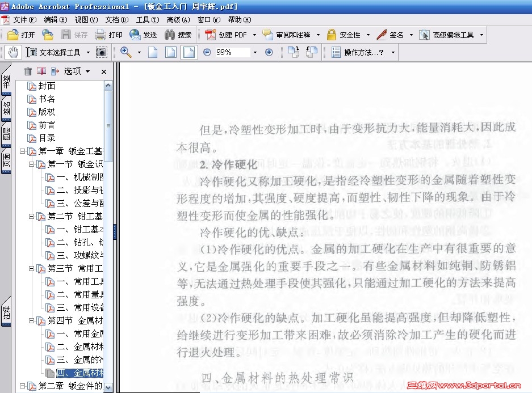Open the 帮助(H) menu
Viewport: 532px width, 393px height.
[x=240, y=20]
